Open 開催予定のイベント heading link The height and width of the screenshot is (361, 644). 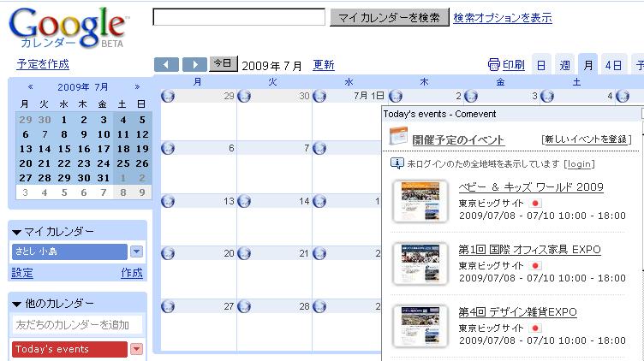(458, 140)
